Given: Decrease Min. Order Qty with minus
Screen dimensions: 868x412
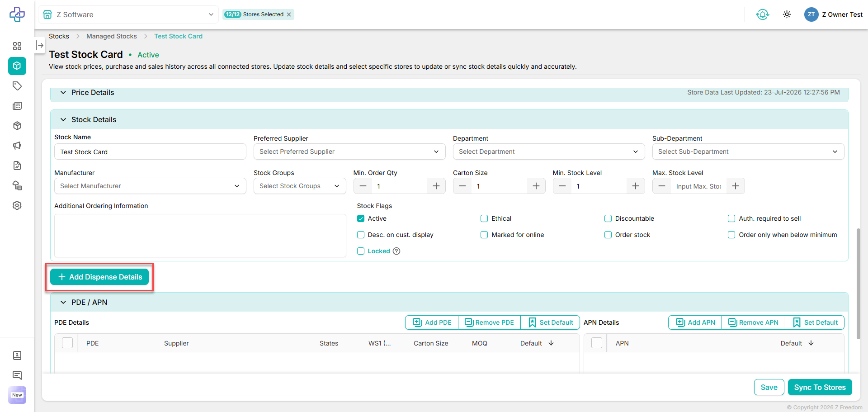Looking at the screenshot, I should click(363, 186).
